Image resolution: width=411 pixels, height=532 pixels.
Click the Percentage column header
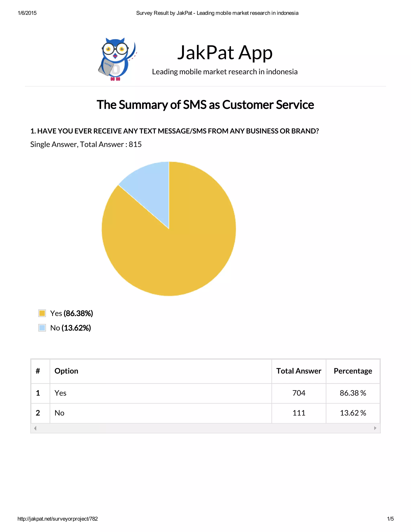(353, 371)
